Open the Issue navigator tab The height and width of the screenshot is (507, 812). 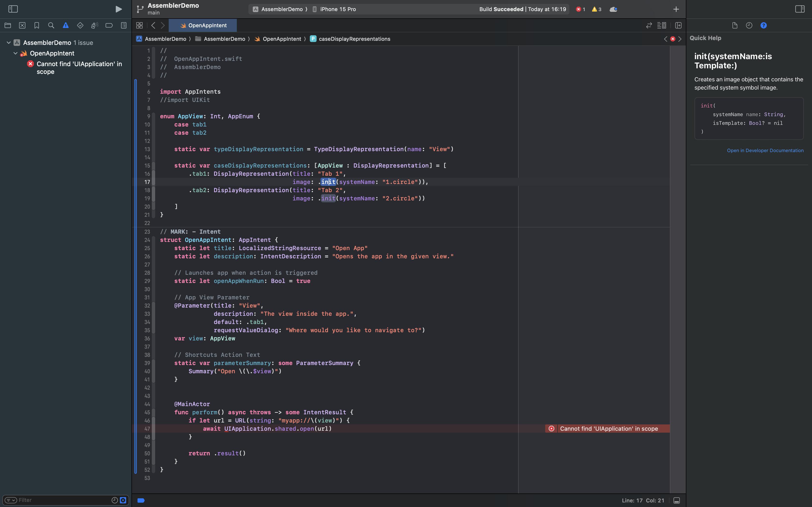tap(66, 26)
